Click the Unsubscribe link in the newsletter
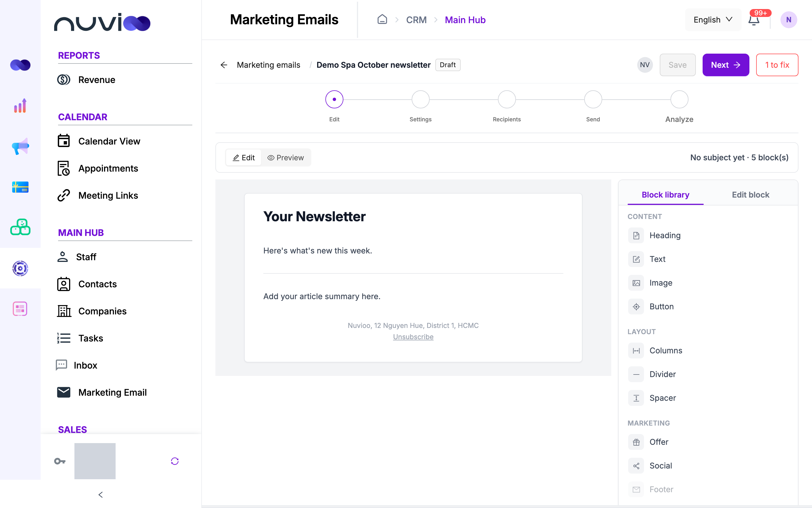 [413, 337]
